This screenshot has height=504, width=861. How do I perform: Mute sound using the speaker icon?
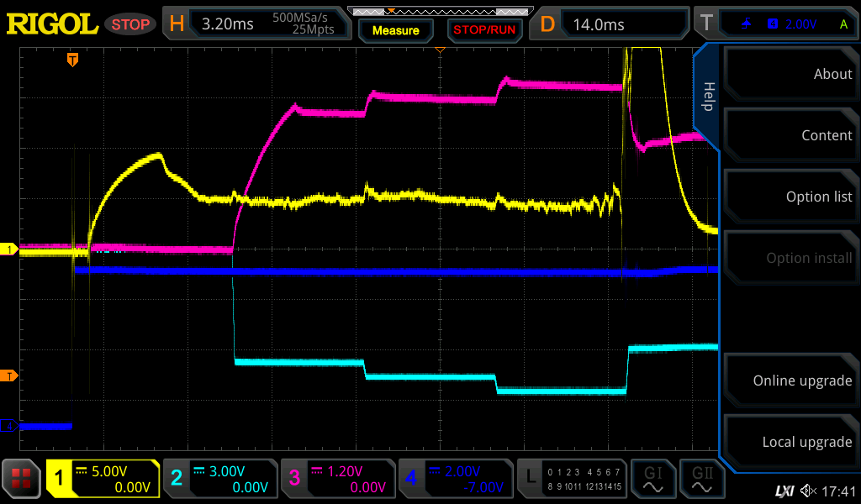808,491
